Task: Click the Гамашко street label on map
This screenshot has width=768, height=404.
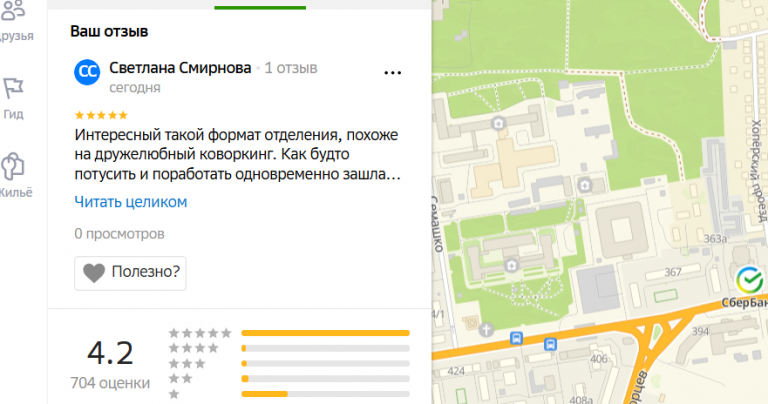Action: 436,224
